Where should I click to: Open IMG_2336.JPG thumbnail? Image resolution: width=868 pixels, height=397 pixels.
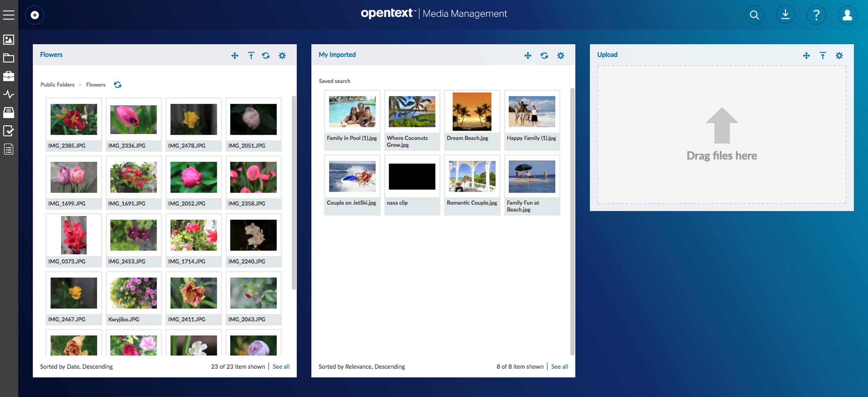[134, 119]
